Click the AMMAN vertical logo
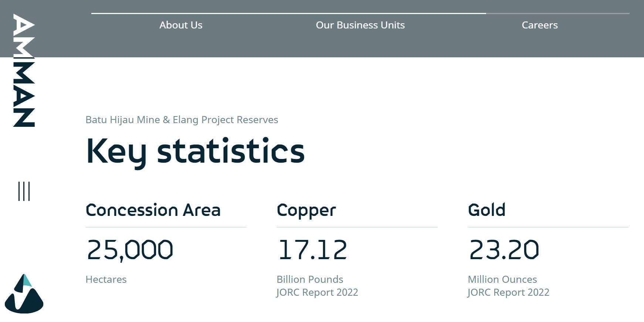The image size is (644, 322). (24, 70)
